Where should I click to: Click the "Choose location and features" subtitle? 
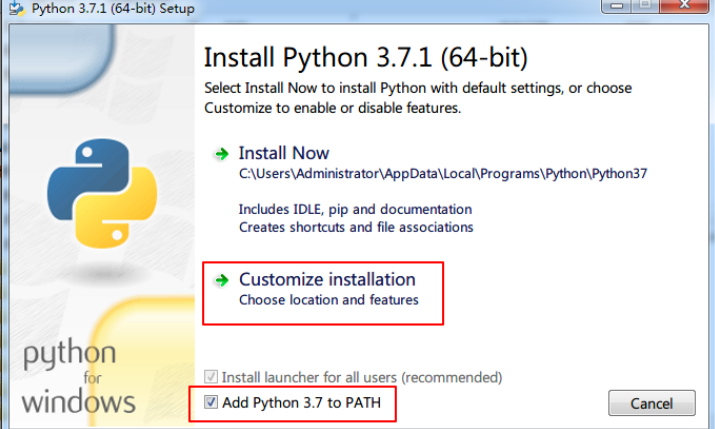[328, 300]
